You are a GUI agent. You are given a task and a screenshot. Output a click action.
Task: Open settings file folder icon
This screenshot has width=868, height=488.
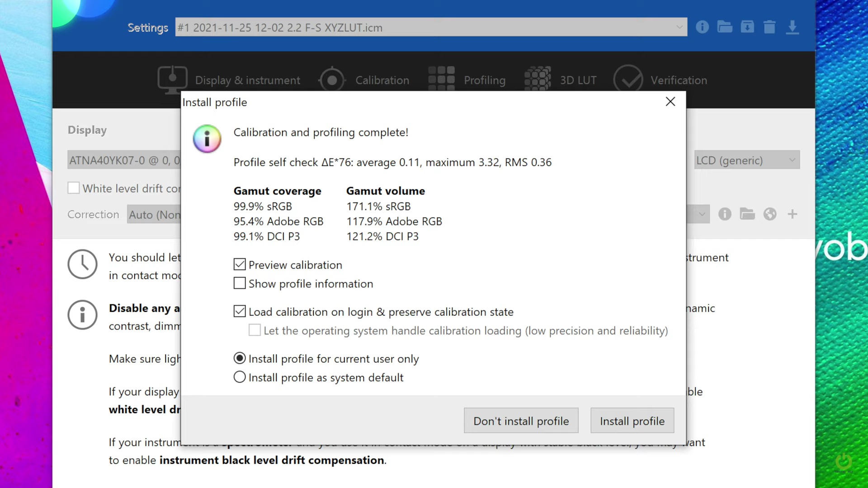pyautogui.click(x=725, y=27)
